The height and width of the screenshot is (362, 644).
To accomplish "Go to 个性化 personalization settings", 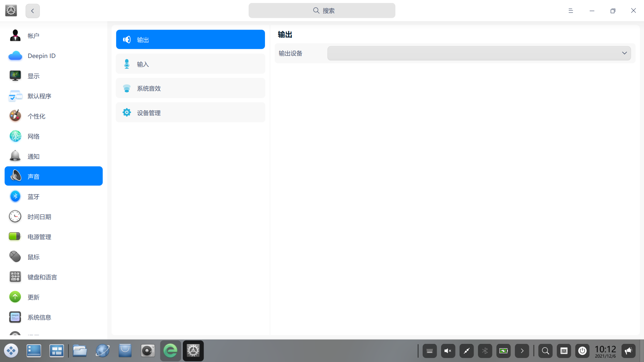I will pyautogui.click(x=36, y=116).
